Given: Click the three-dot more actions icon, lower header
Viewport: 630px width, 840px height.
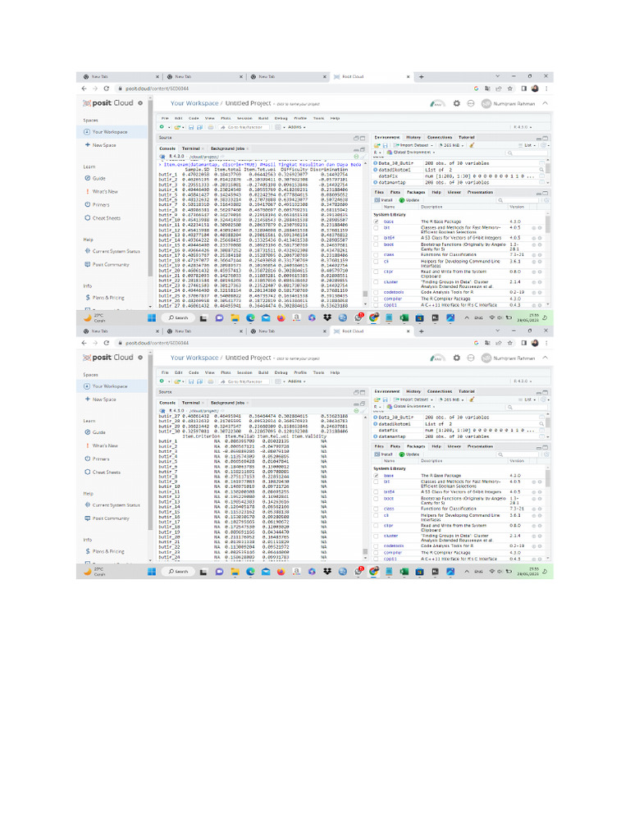Looking at the screenshot, I should (x=471, y=358).
